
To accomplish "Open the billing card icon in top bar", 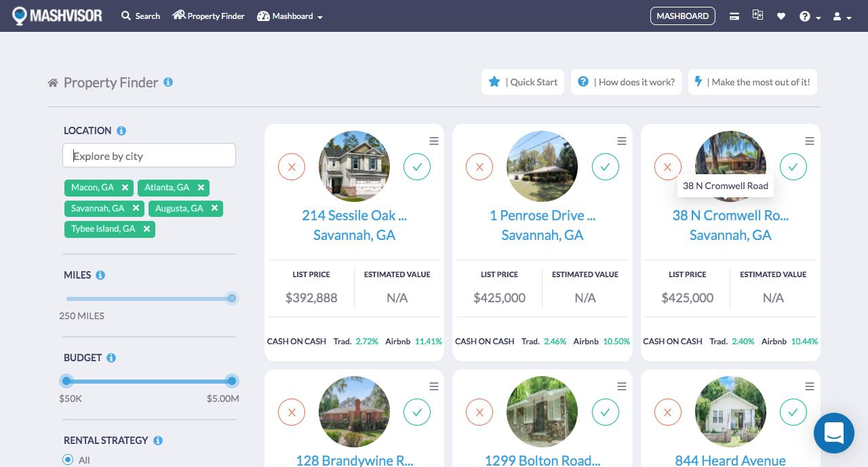I will coord(734,16).
